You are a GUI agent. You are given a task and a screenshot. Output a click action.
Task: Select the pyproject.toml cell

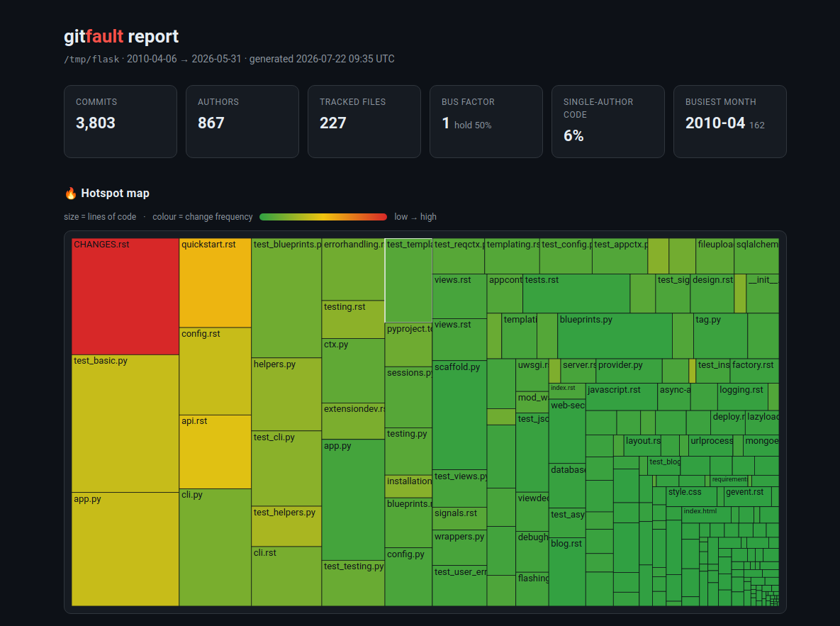409,345
